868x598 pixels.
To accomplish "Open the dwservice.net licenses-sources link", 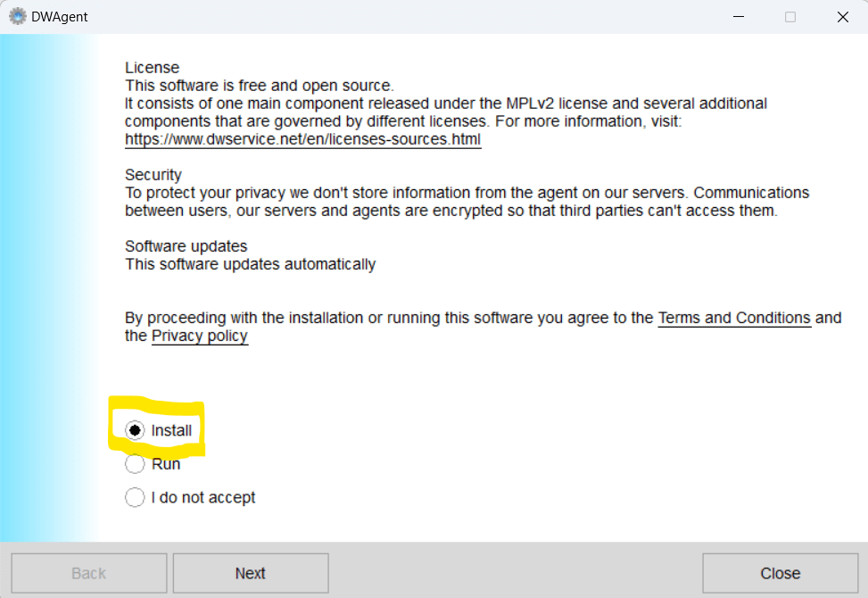I will (x=302, y=139).
